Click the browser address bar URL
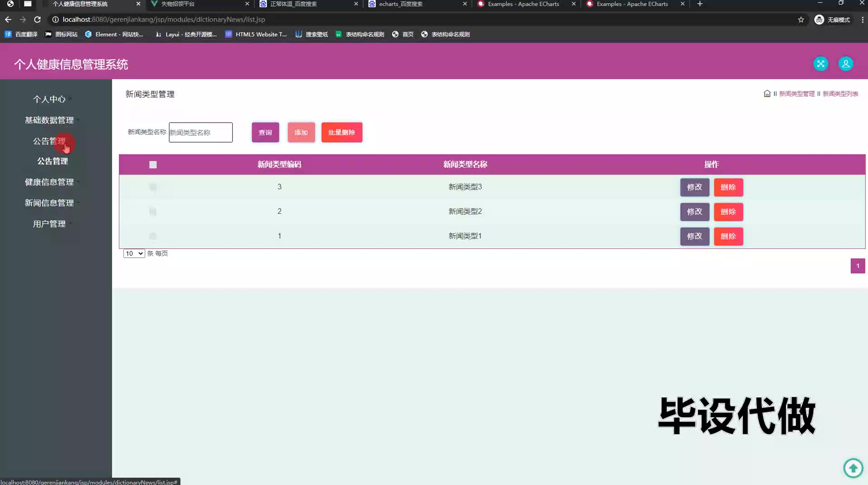This screenshot has width=868, height=485. (164, 19)
